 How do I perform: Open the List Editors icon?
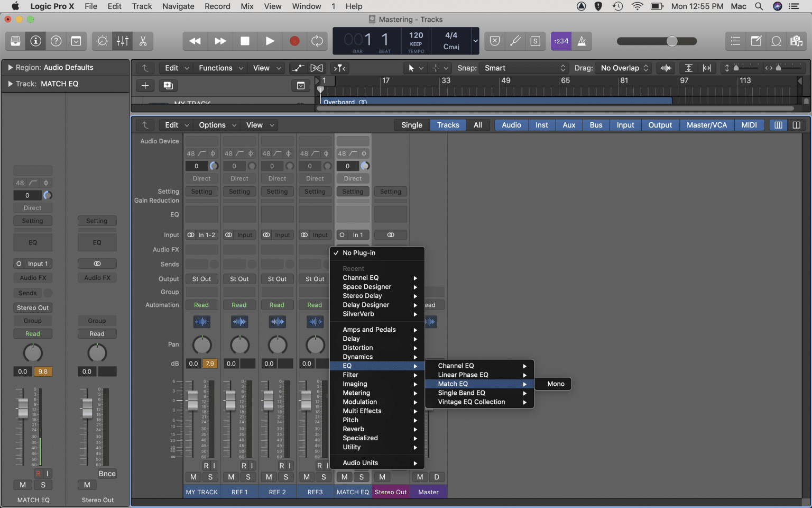pyautogui.click(x=735, y=41)
